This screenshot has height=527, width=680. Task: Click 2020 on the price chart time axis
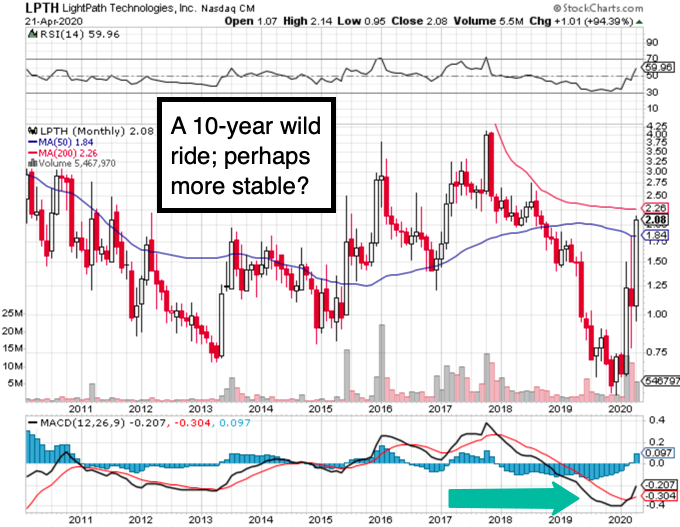click(x=620, y=409)
